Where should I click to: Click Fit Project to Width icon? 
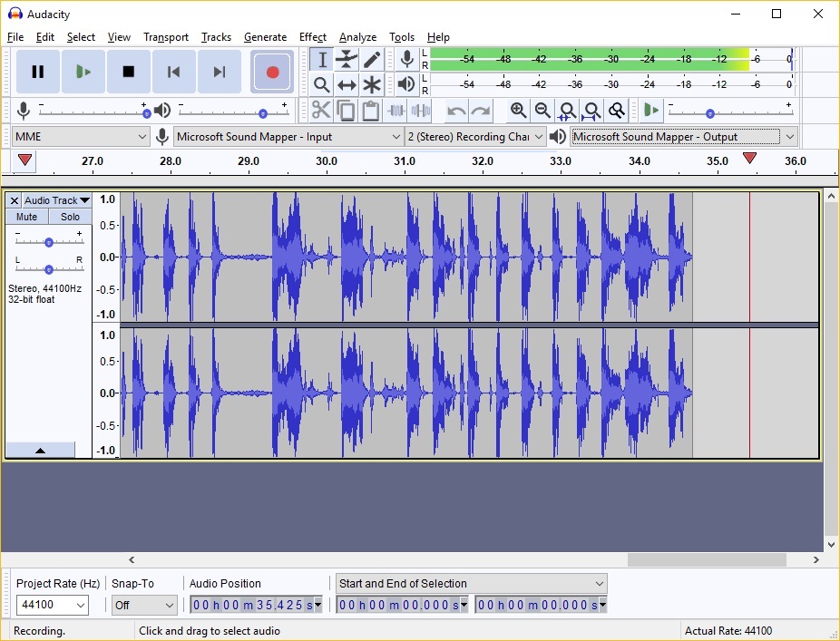(x=592, y=111)
